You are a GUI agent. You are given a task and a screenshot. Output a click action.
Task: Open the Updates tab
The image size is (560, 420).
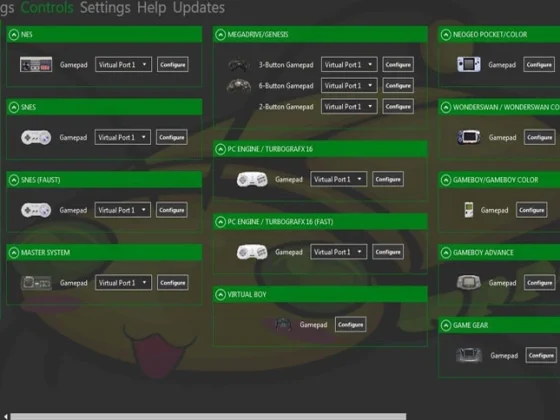click(x=199, y=8)
